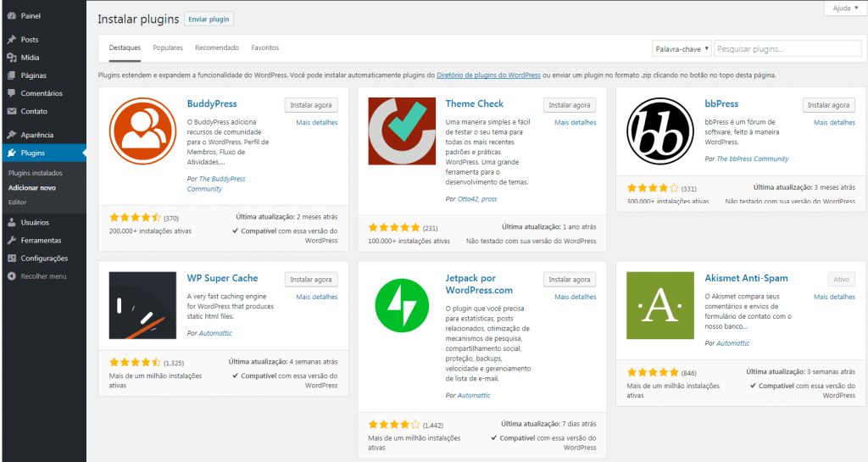Install WP Super Cache with Instalar agora
This screenshot has width=868, height=462.
click(x=311, y=280)
